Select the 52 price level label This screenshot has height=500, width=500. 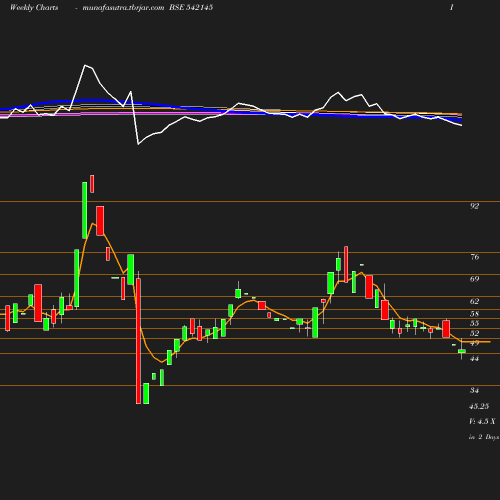[x=475, y=333]
